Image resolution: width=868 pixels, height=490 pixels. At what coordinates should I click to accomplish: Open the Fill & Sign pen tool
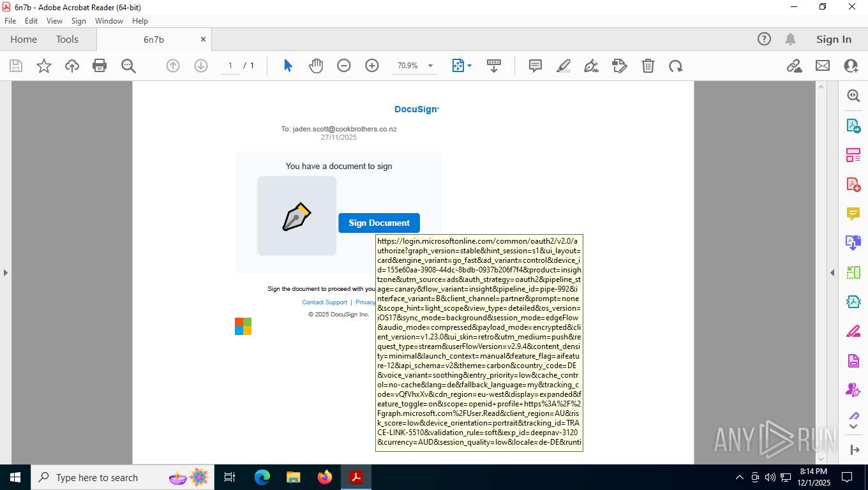tap(592, 66)
